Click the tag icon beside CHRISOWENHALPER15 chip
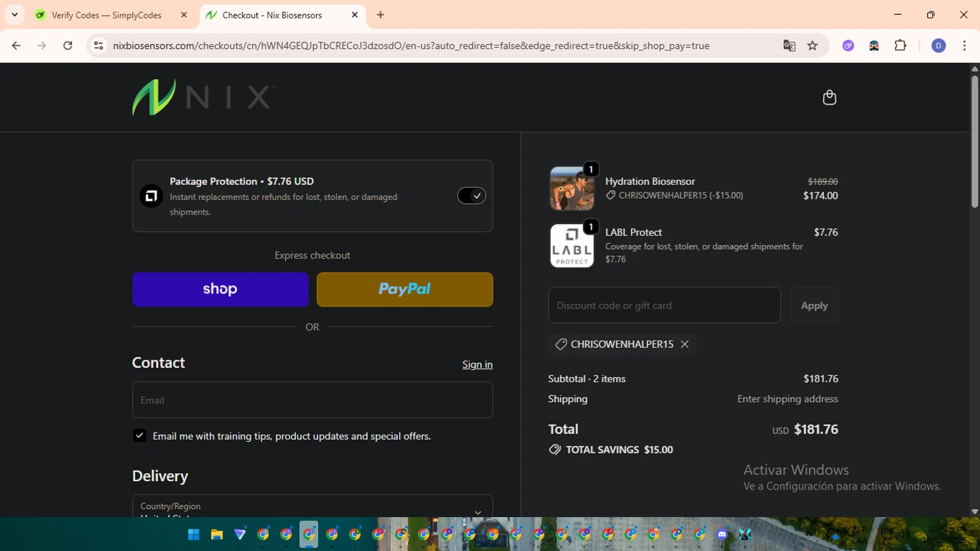The height and width of the screenshot is (551, 980). [561, 344]
